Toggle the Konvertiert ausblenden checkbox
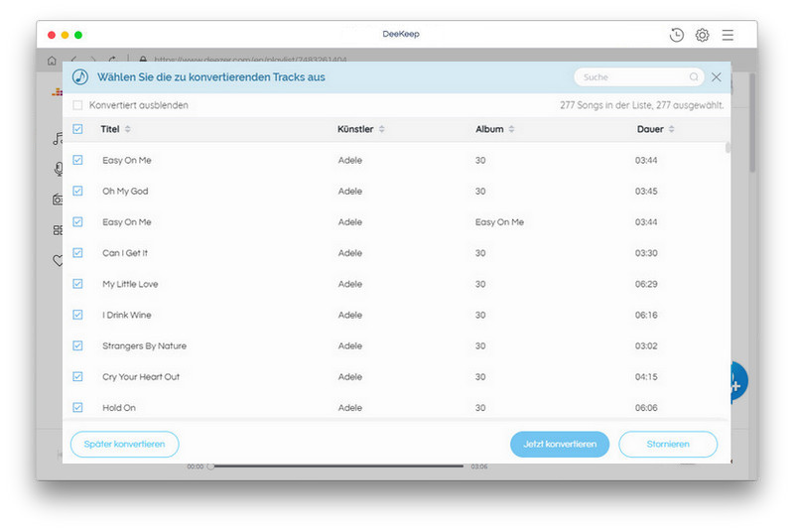The width and height of the screenshot is (794, 532). click(x=77, y=105)
